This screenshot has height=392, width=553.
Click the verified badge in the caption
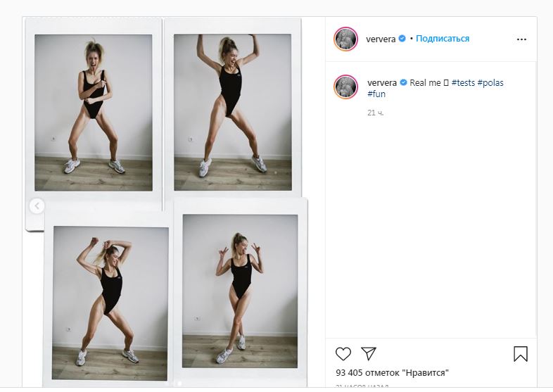tap(403, 83)
